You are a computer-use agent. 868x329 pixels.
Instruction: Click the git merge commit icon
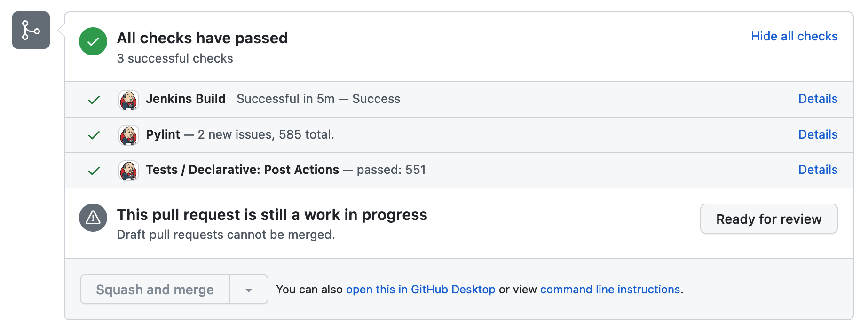[x=30, y=31]
